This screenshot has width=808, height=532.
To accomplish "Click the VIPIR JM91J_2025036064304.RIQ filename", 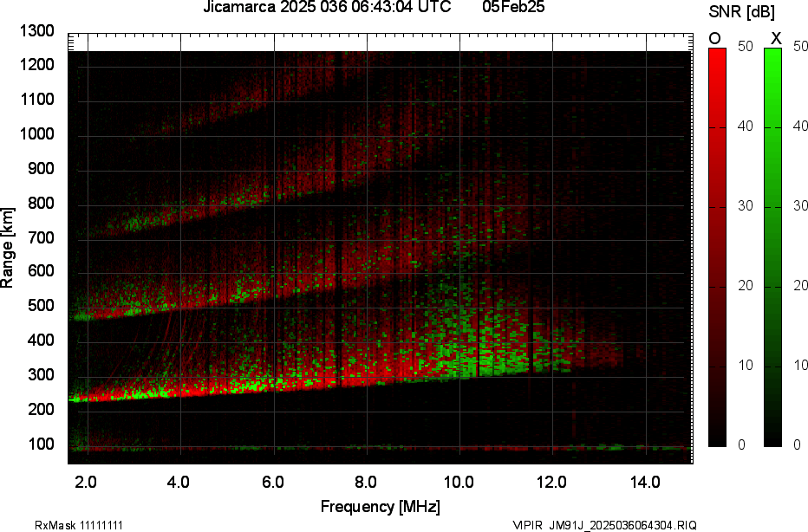I will [605, 525].
